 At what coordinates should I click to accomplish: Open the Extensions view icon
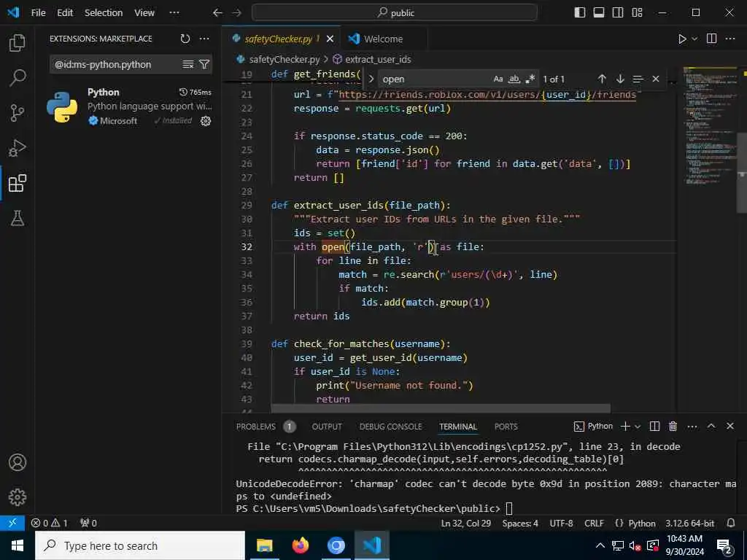pyautogui.click(x=18, y=183)
